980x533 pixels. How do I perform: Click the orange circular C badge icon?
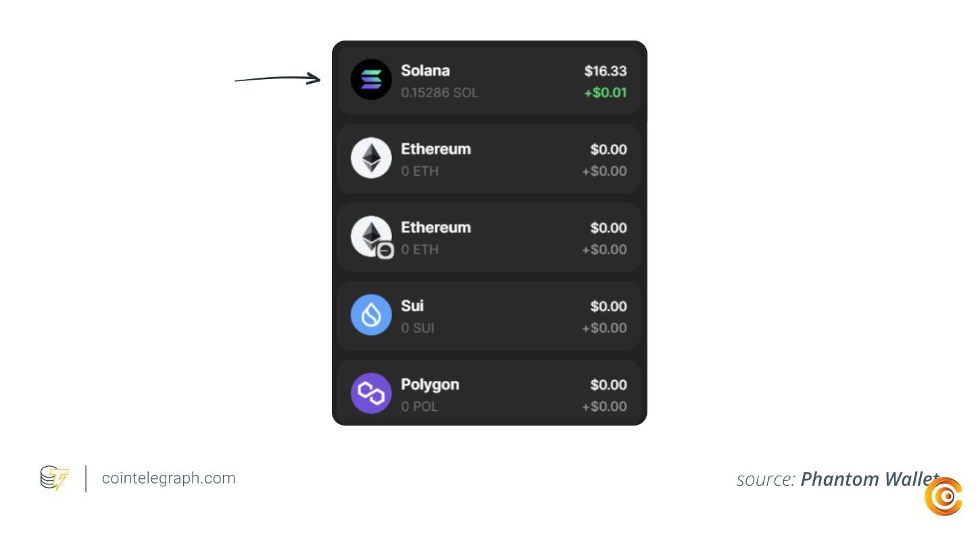tap(944, 497)
